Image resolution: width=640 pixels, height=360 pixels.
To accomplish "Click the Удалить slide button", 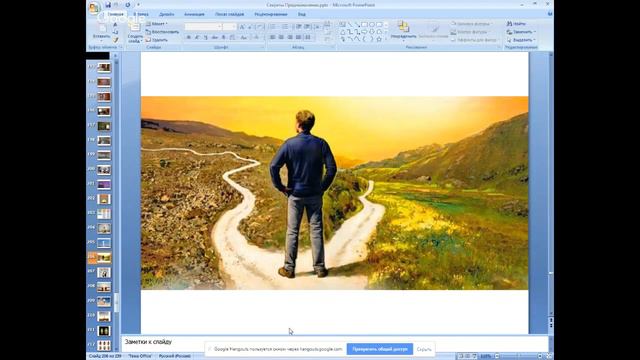I will (x=157, y=40).
